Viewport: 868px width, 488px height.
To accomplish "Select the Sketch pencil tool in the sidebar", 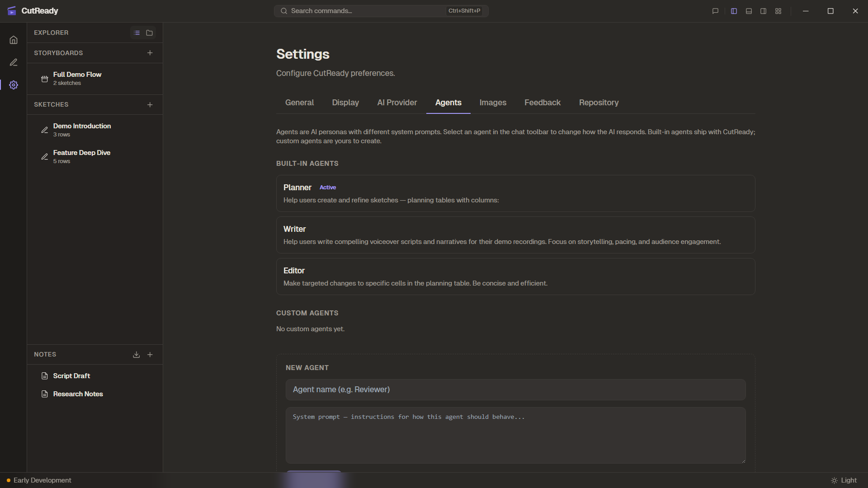I will point(14,62).
